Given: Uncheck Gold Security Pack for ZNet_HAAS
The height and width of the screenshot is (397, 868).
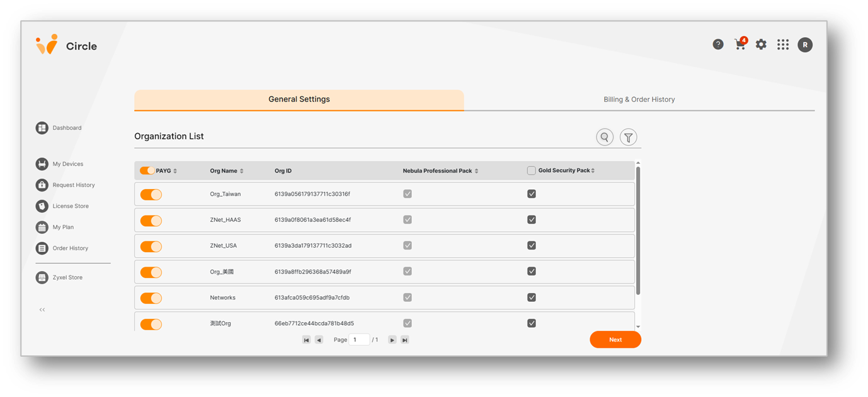Looking at the screenshot, I should point(532,220).
